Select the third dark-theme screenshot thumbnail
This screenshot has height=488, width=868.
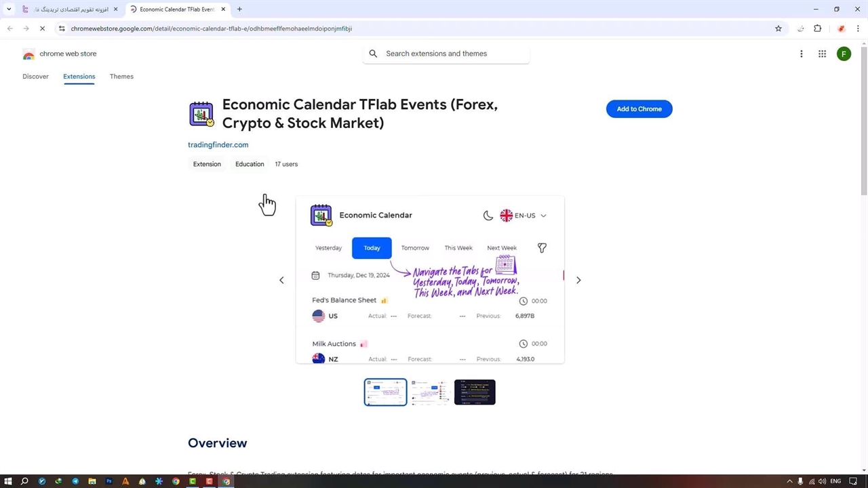(x=475, y=392)
